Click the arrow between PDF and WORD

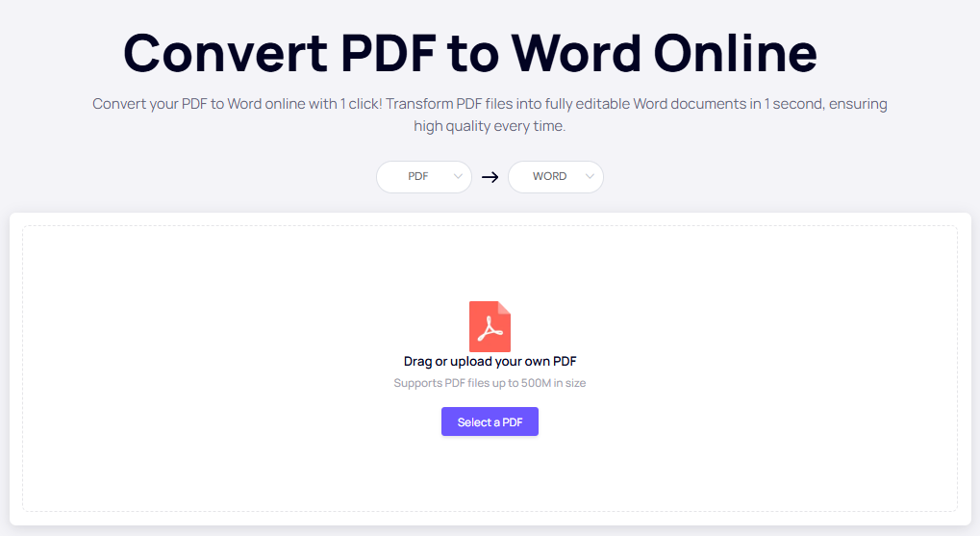point(490,178)
